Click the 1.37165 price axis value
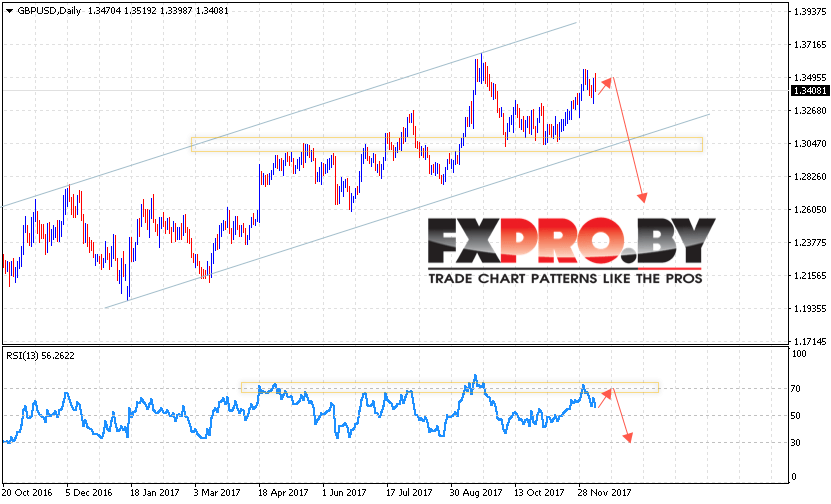The height and width of the screenshot is (504, 831). click(x=810, y=45)
